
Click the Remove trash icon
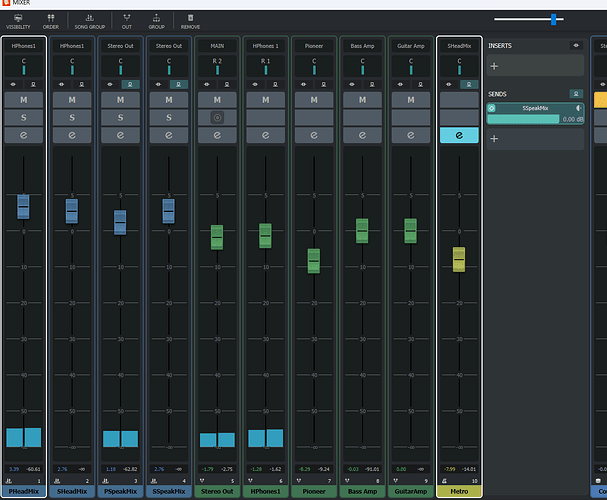click(x=190, y=22)
